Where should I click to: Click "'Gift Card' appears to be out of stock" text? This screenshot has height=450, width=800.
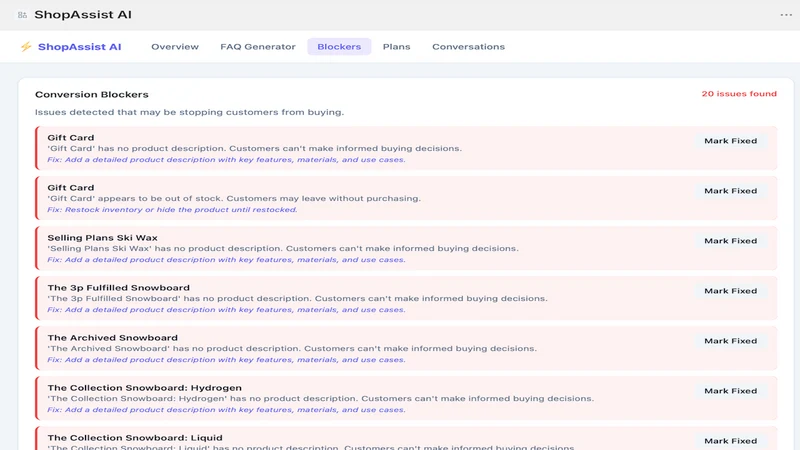click(234, 198)
